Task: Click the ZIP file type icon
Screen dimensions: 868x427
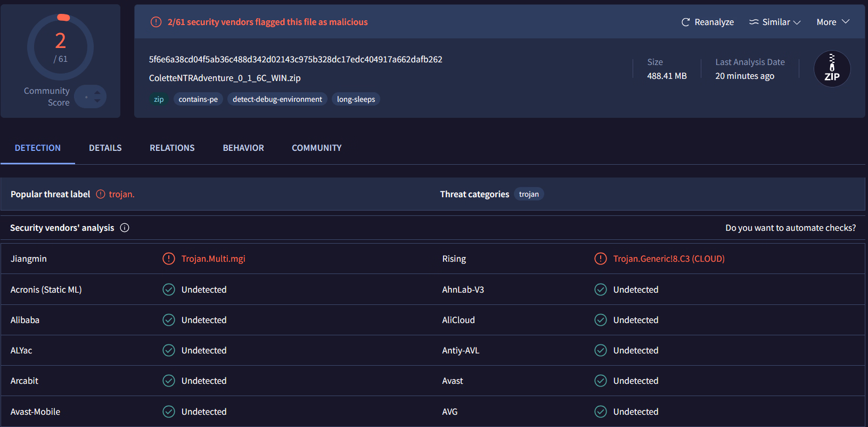Action: click(832, 69)
